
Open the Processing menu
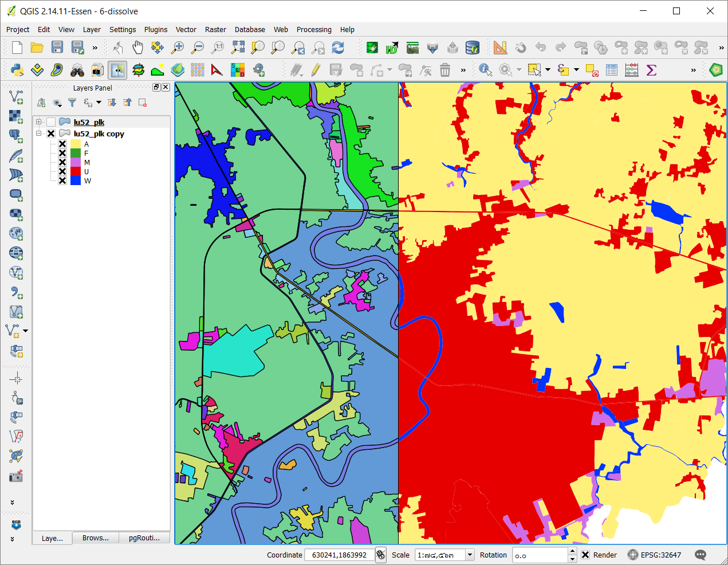pos(314,29)
